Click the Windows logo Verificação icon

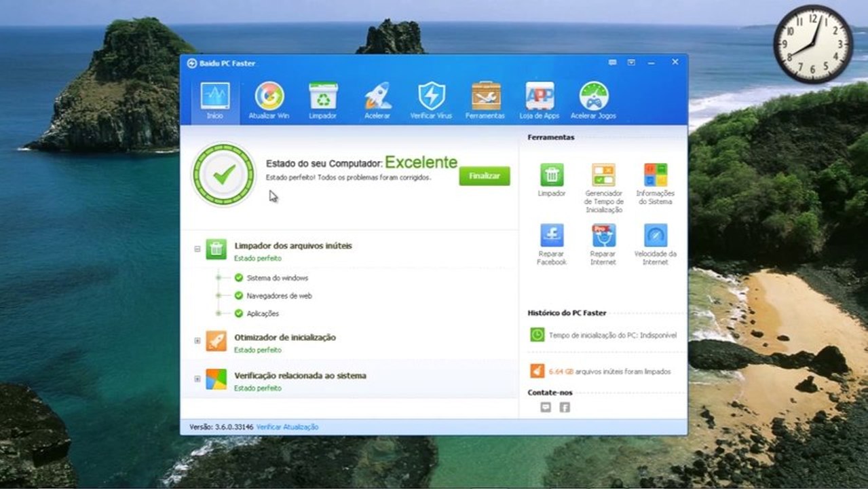(216, 379)
